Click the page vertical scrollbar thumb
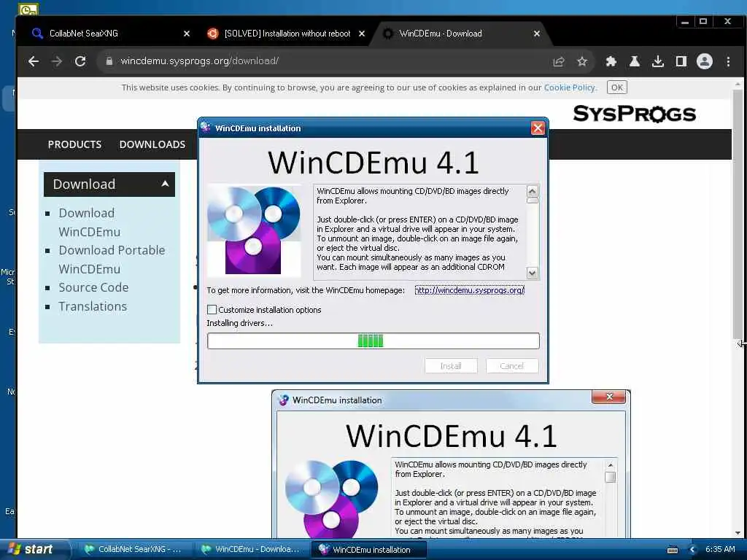This screenshot has height=560, width=747. click(x=738, y=214)
